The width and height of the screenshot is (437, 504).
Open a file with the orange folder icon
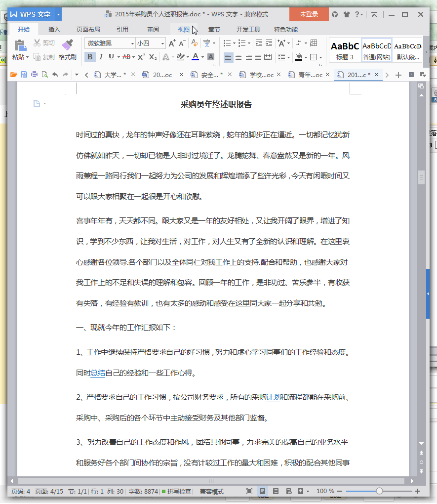(13, 75)
